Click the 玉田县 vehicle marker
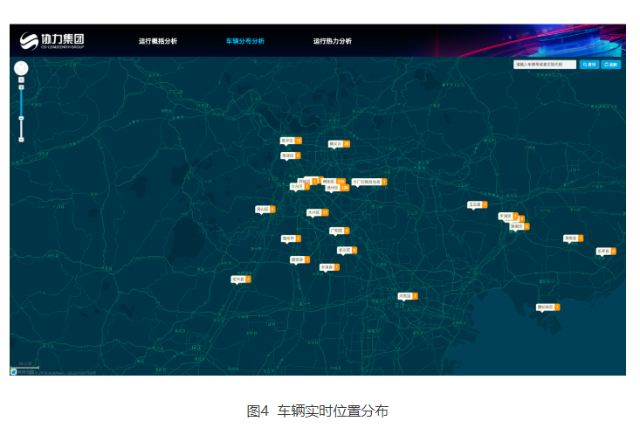Image resolution: width=640 pixels, height=428 pixels. point(475,204)
